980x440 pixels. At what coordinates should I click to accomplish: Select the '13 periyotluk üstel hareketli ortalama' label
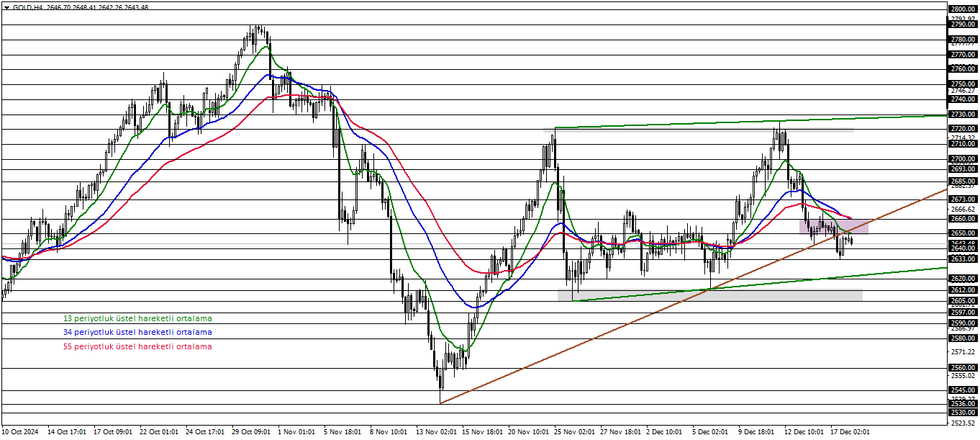137,318
